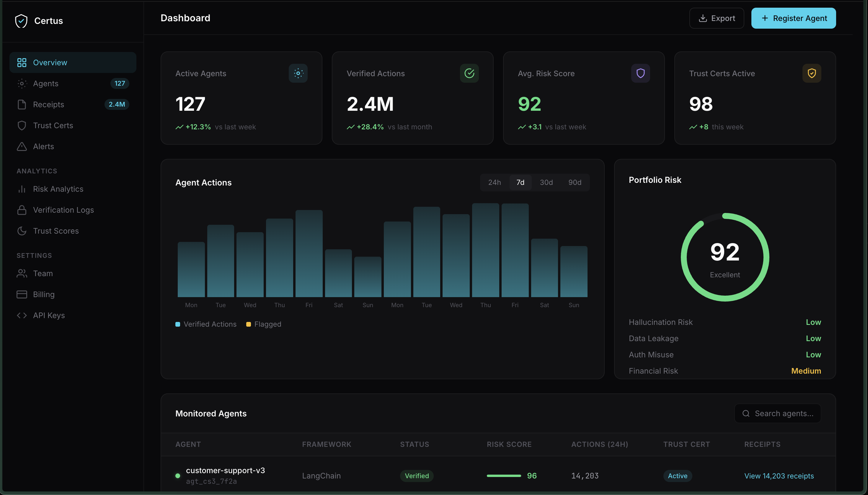This screenshot has width=868, height=495.
Task: Click the Certus shield logo icon
Action: [x=21, y=21]
